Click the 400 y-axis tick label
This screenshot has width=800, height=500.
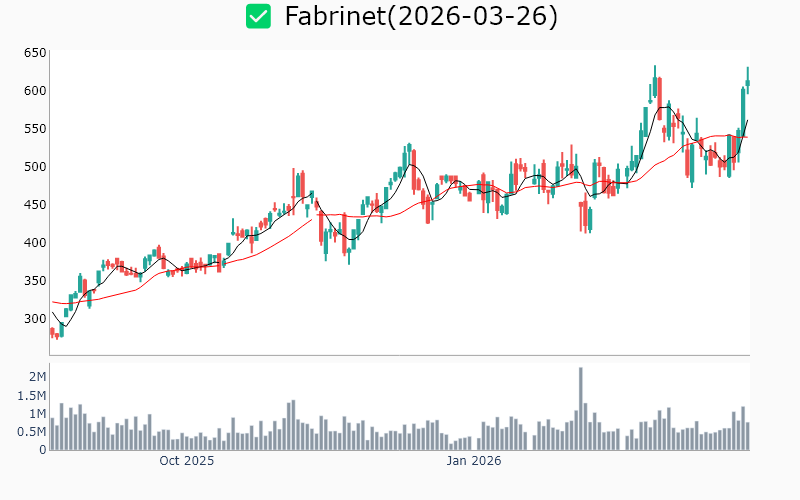(35, 242)
